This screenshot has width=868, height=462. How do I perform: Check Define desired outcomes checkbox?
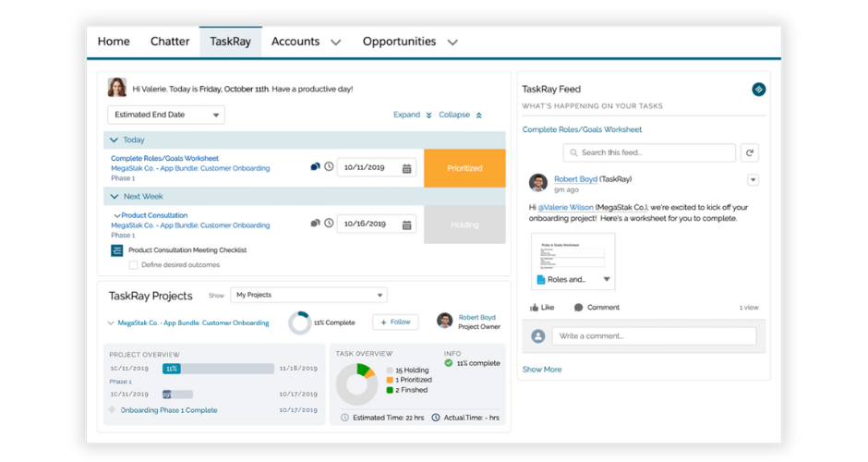[x=133, y=265]
